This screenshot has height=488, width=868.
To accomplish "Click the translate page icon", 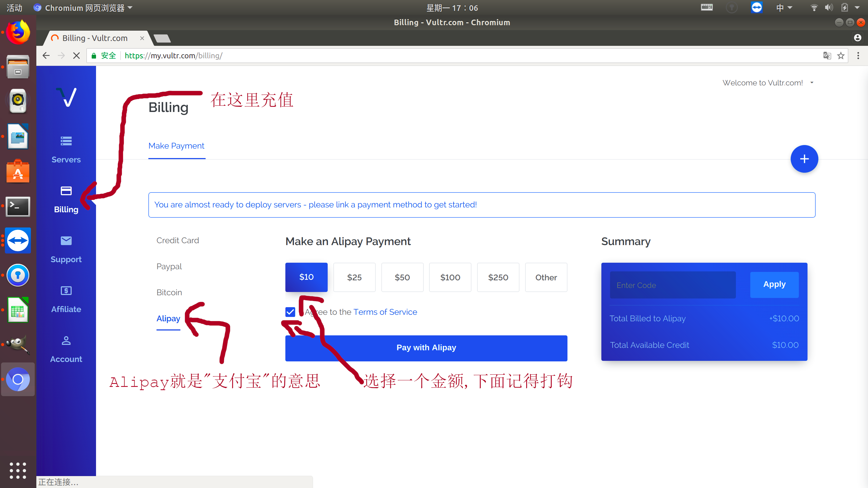I will pos(827,56).
